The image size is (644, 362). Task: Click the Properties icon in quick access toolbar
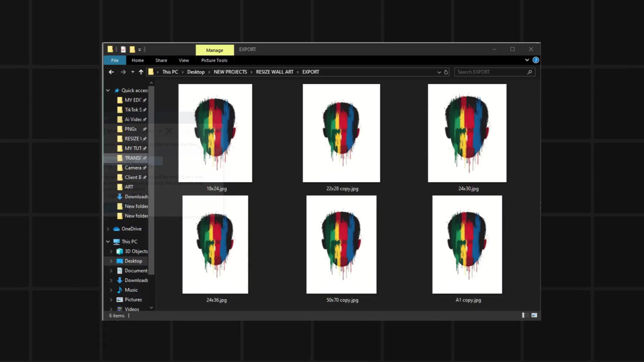tap(123, 49)
